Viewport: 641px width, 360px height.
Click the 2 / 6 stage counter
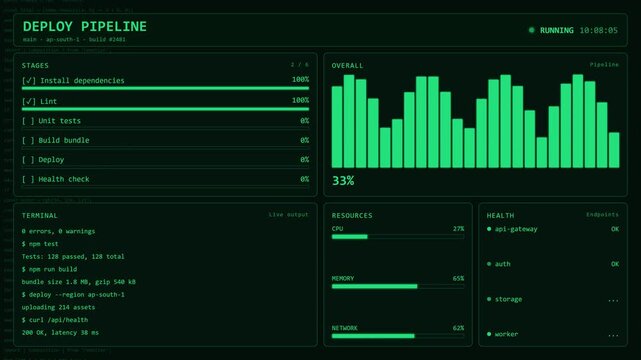click(300, 65)
